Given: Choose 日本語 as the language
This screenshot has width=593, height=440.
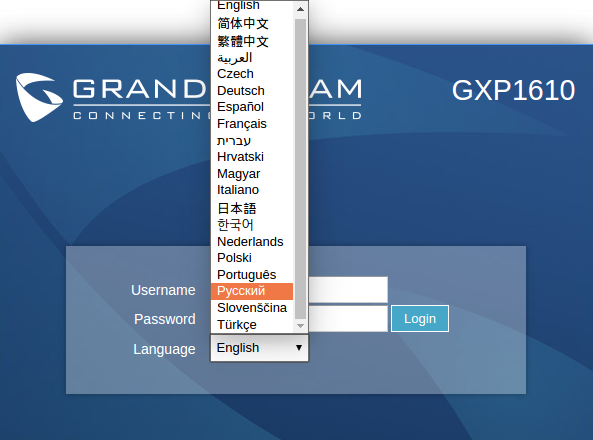Looking at the screenshot, I should coord(252,208).
